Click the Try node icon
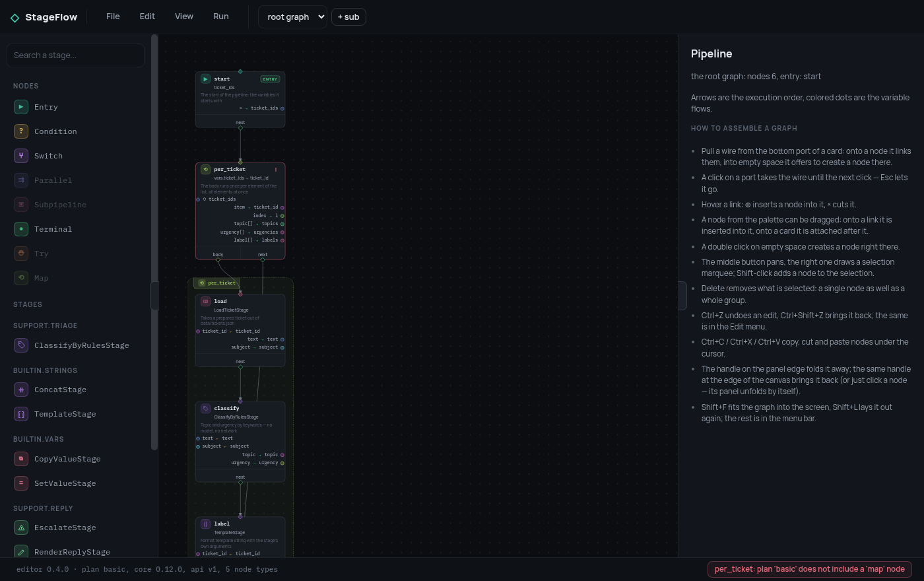Image resolution: width=924 pixels, height=581 pixels. 21,254
